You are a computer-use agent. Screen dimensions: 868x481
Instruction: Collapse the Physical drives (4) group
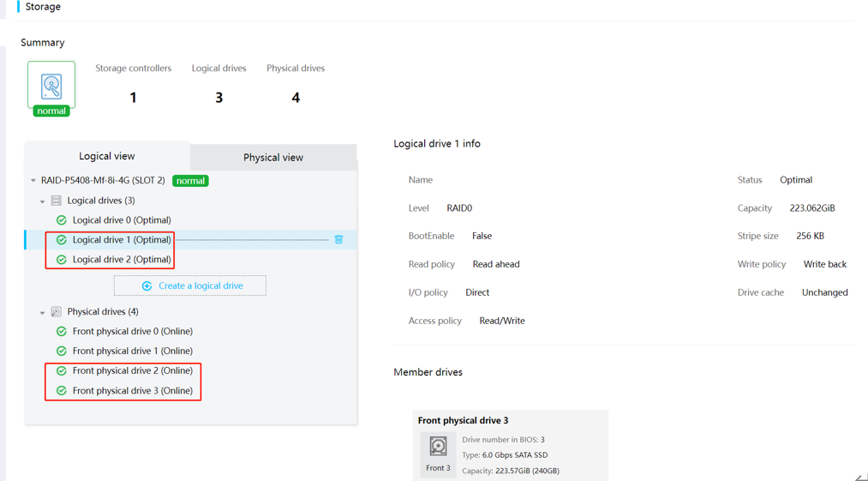(x=42, y=313)
